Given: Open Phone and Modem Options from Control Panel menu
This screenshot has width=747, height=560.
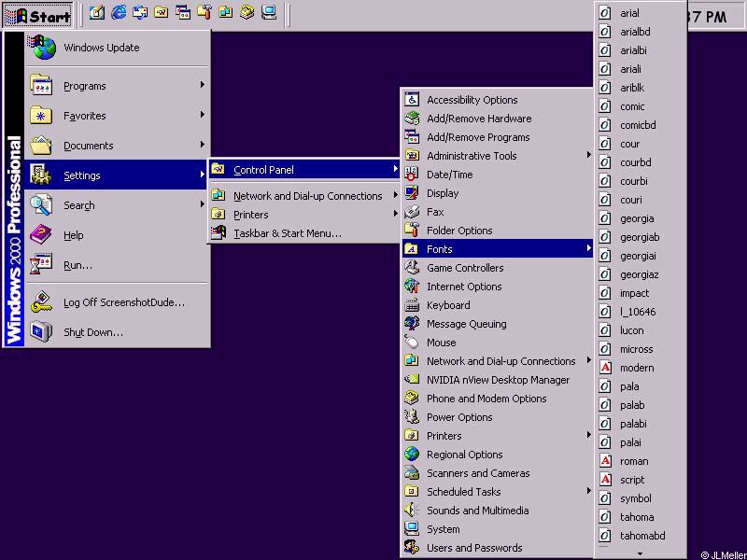Looking at the screenshot, I should [498, 399].
